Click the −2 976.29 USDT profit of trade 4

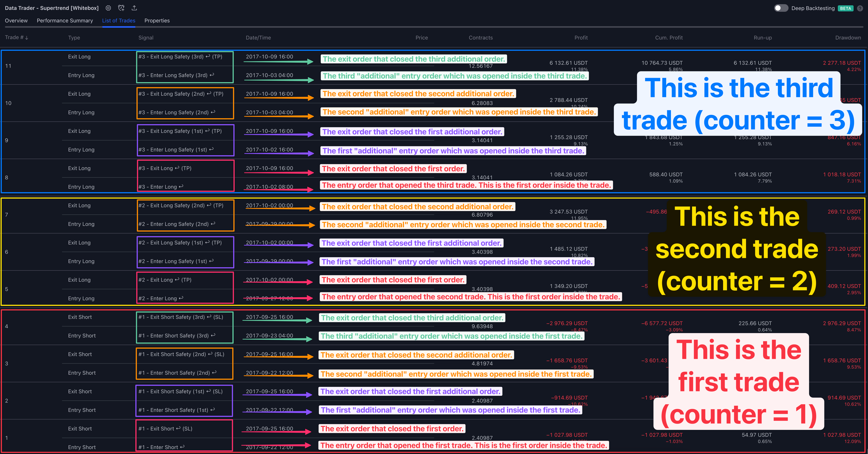(x=567, y=323)
